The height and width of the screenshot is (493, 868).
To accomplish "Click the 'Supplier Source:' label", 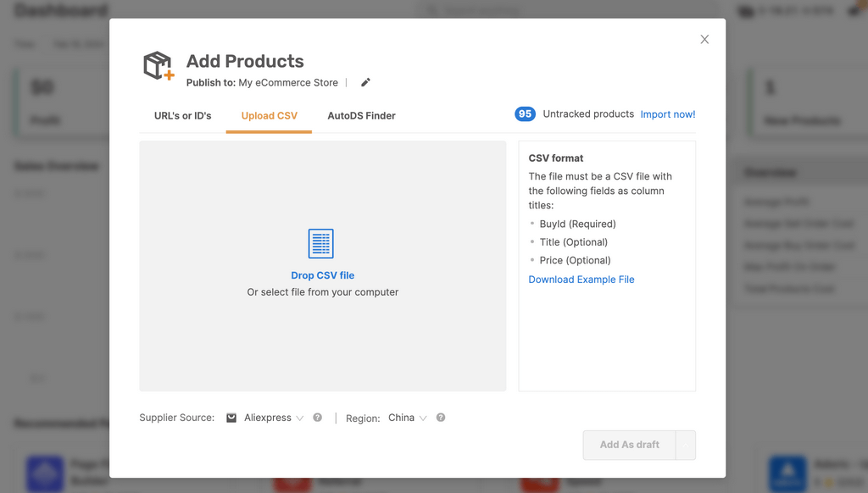I will tap(176, 418).
